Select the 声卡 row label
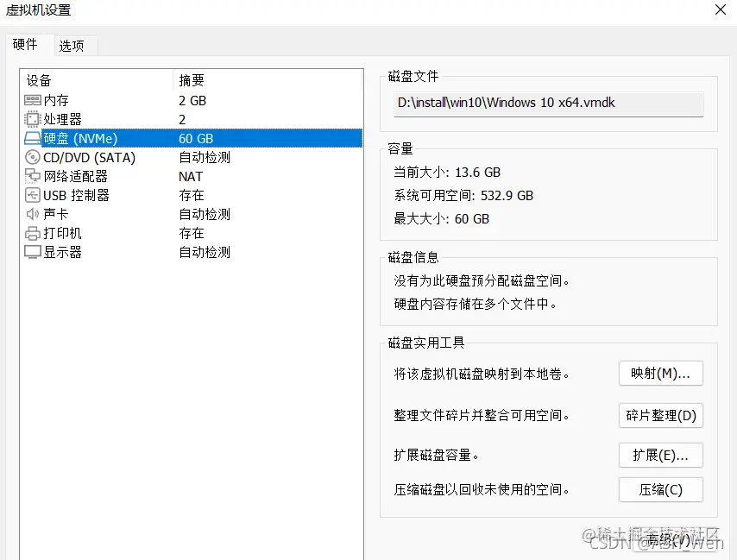 tap(56, 214)
